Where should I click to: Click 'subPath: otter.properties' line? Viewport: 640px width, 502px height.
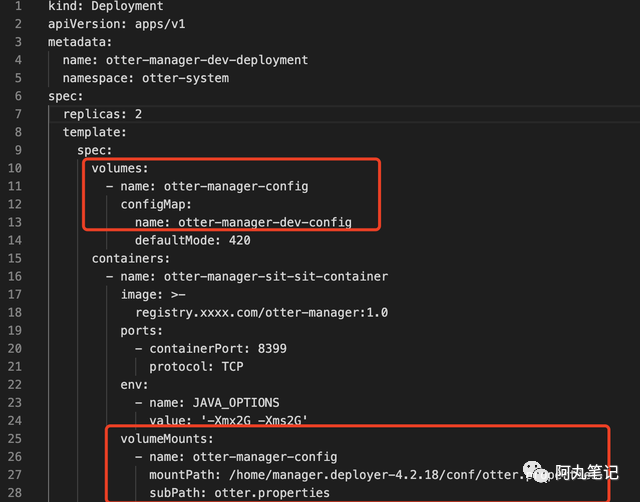coord(240,493)
